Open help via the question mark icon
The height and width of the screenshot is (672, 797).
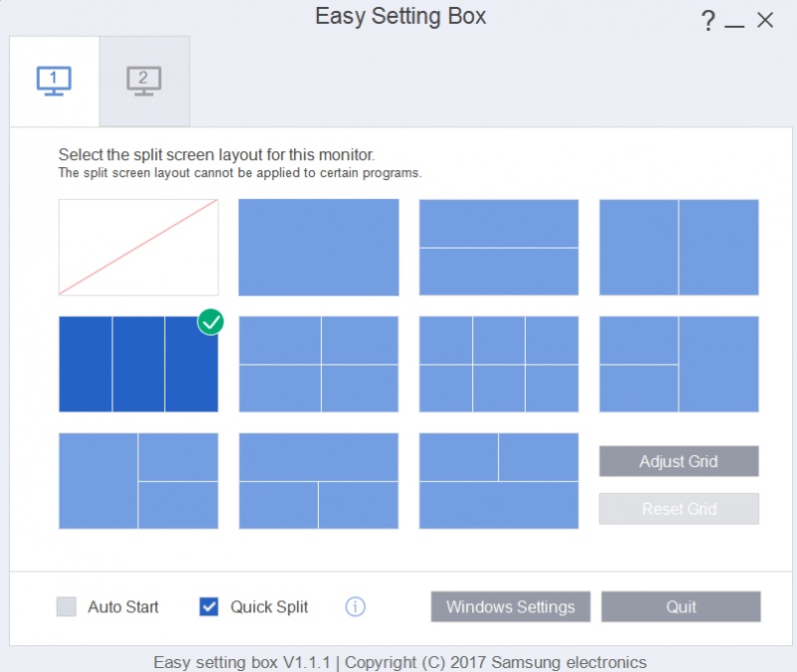[708, 21]
